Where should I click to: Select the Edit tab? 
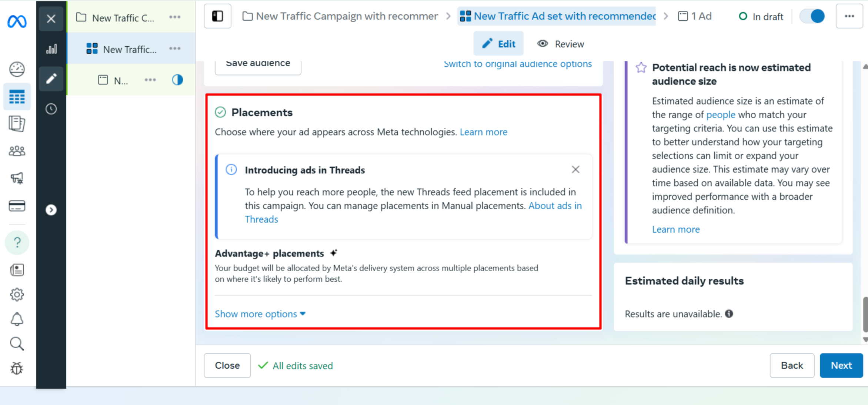(498, 44)
